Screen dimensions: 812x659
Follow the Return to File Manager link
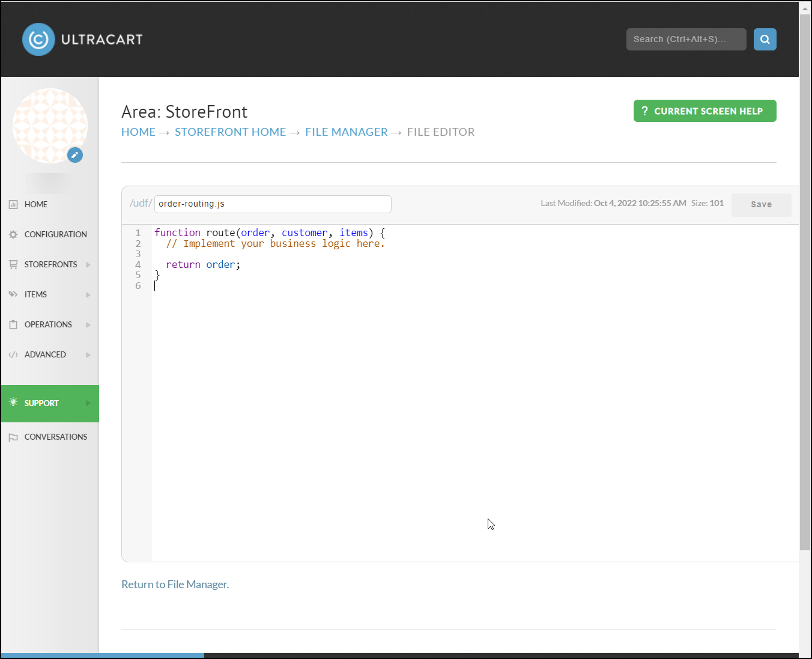175,585
